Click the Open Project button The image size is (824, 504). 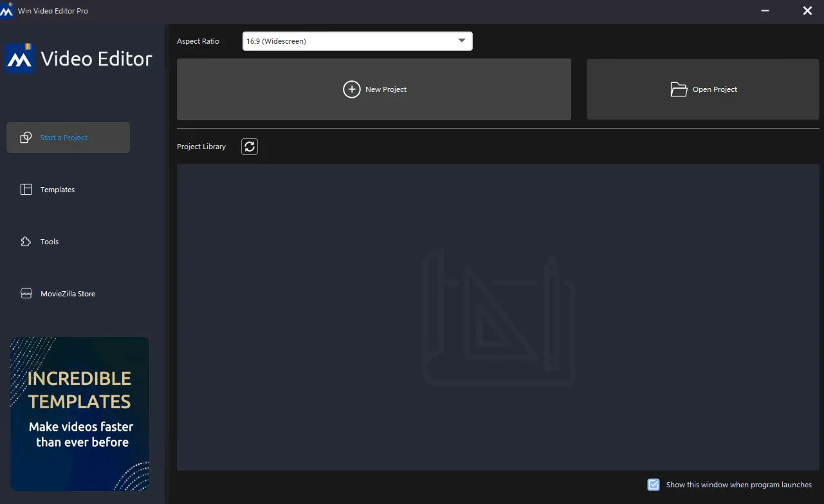click(x=703, y=89)
